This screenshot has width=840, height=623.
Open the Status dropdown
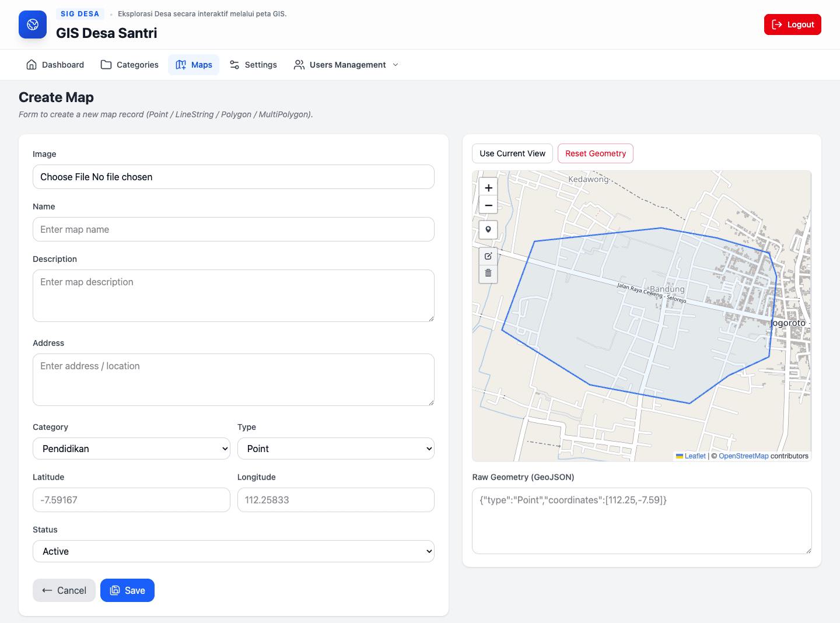233,551
